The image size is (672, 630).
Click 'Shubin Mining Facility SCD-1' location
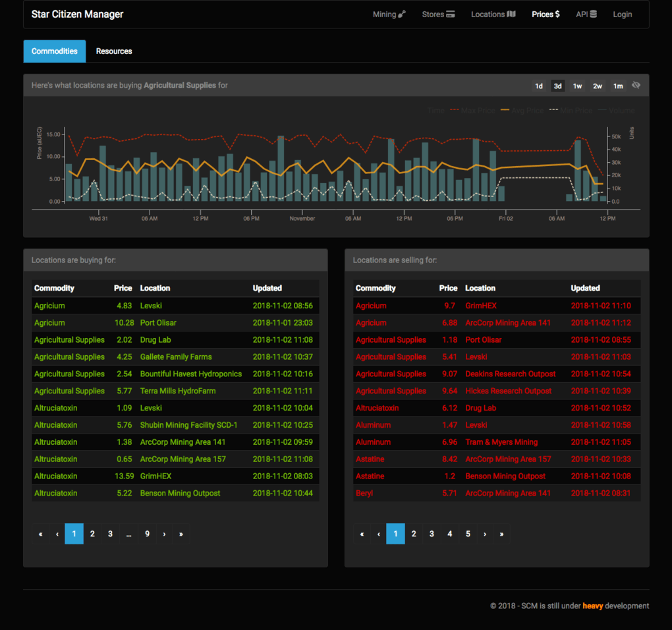(188, 424)
